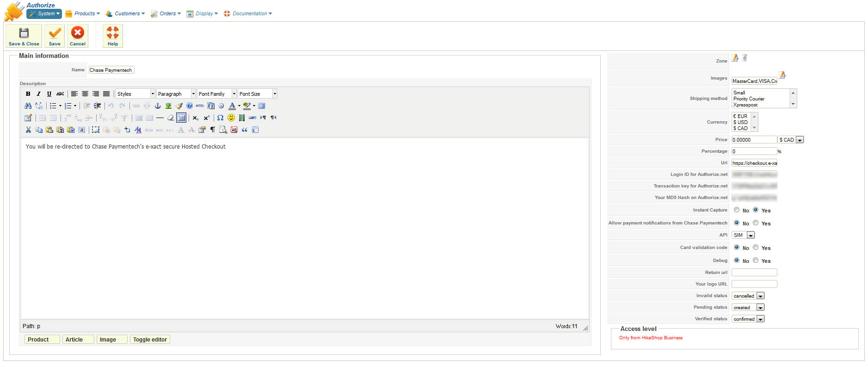Align text left
The image size is (868, 367).
[74, 94]
